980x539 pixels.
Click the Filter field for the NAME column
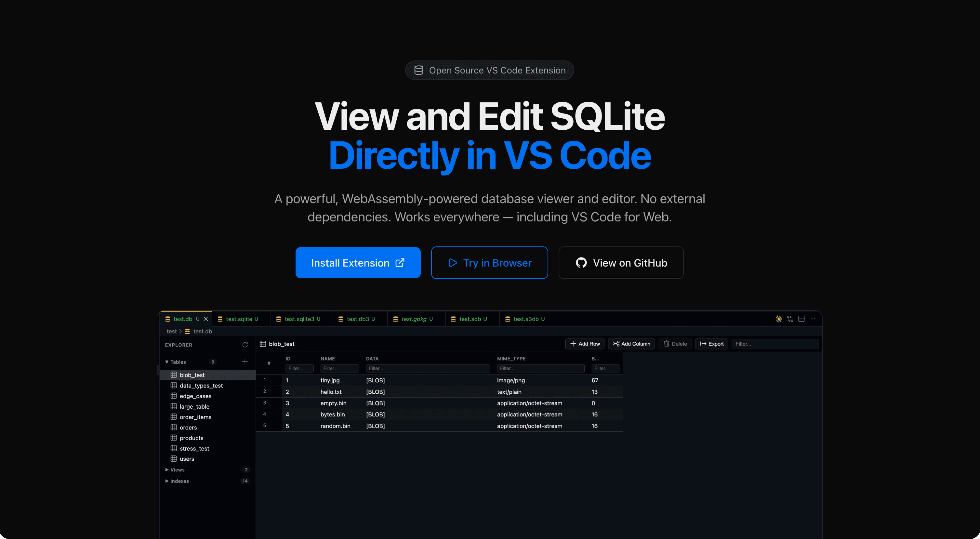(x=339, y=368)
